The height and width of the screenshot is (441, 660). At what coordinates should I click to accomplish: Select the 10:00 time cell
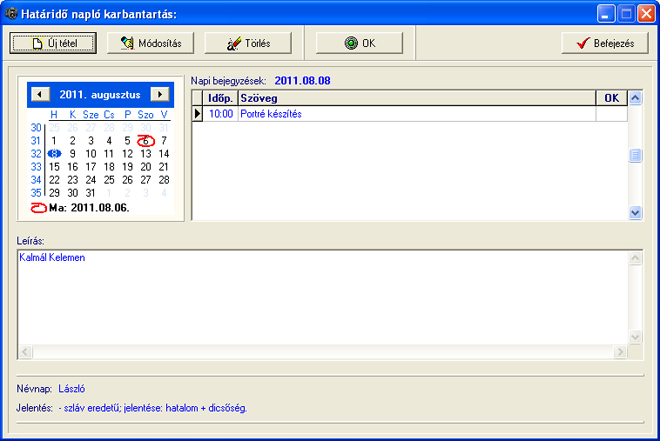[x=221, y=114]
